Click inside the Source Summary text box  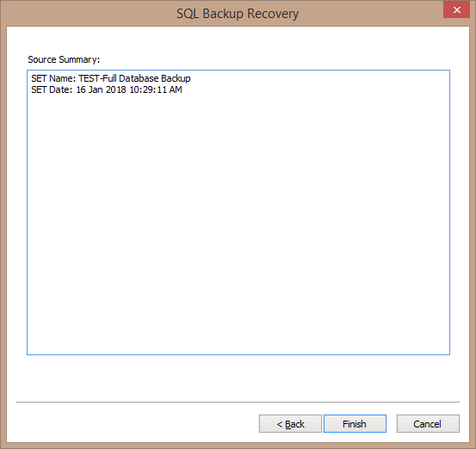click(x=238, y=212)
